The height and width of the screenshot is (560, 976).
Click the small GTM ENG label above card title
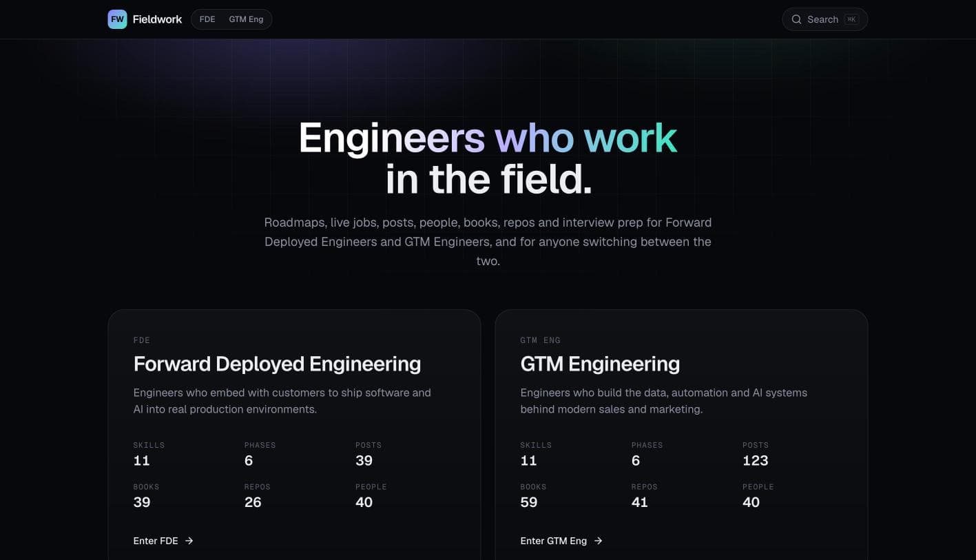tap(540, 340)
